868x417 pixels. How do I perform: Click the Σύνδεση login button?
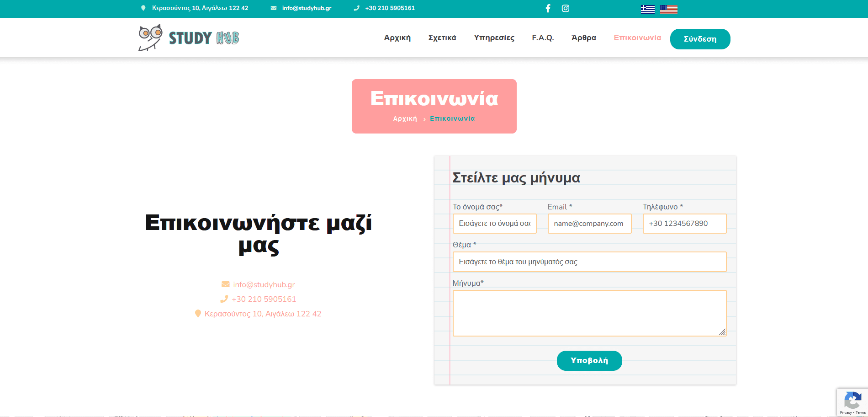tap(700, 39)
